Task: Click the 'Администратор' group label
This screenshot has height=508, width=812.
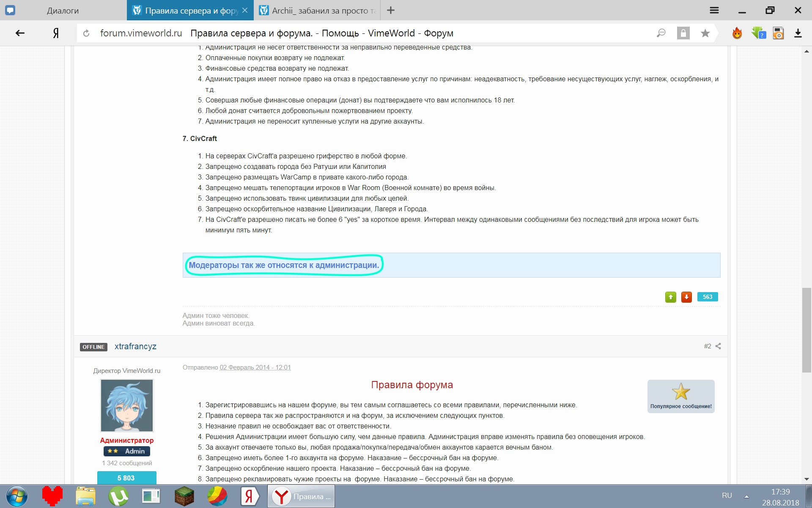Action: pyautogui.click(x=127, y=440)
